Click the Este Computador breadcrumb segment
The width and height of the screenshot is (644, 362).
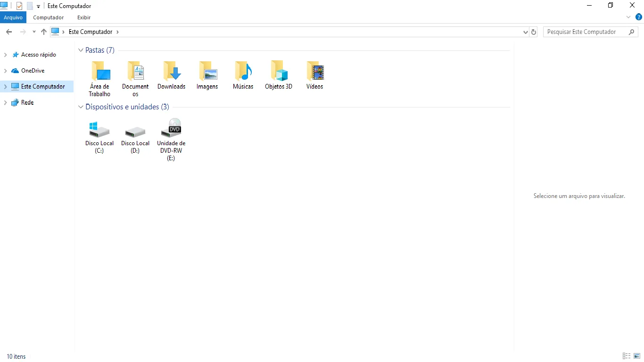pos(91,32)
